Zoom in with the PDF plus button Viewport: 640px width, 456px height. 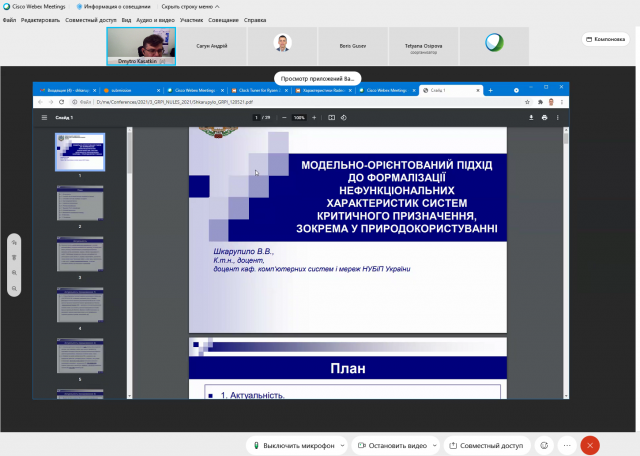[314, 118]
